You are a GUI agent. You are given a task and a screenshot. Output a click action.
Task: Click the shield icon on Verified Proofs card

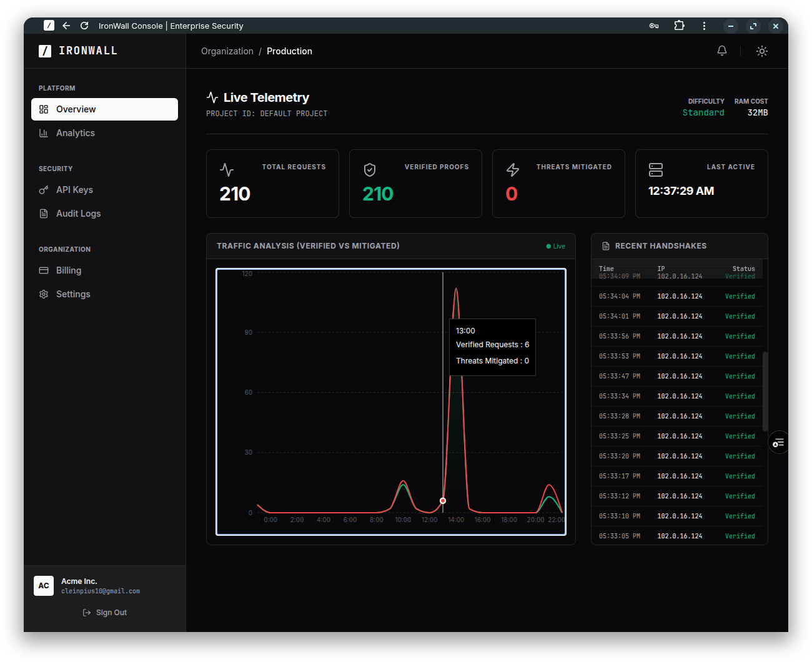[x=370, y=169]
